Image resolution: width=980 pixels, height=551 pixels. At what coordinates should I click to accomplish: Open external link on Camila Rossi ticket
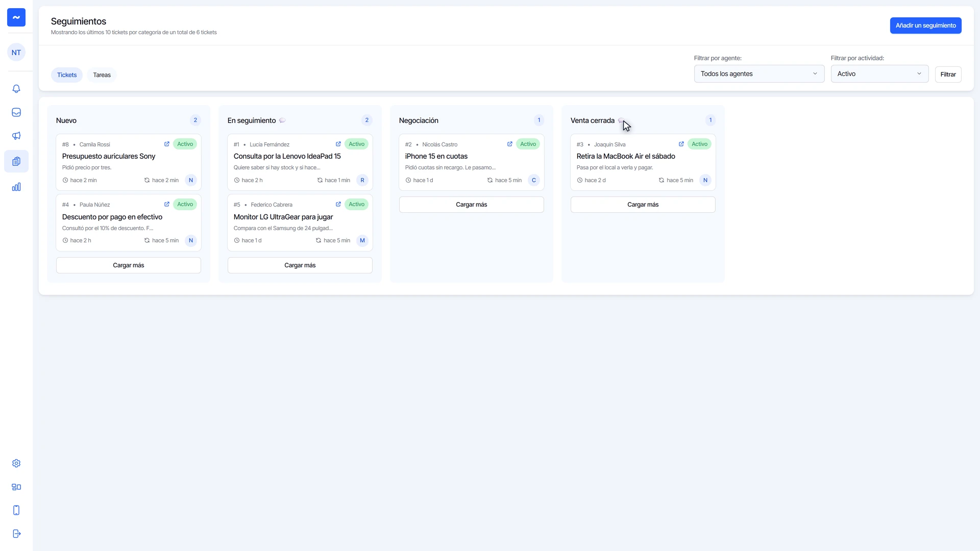pyautogui.click(x=167, y=144)
